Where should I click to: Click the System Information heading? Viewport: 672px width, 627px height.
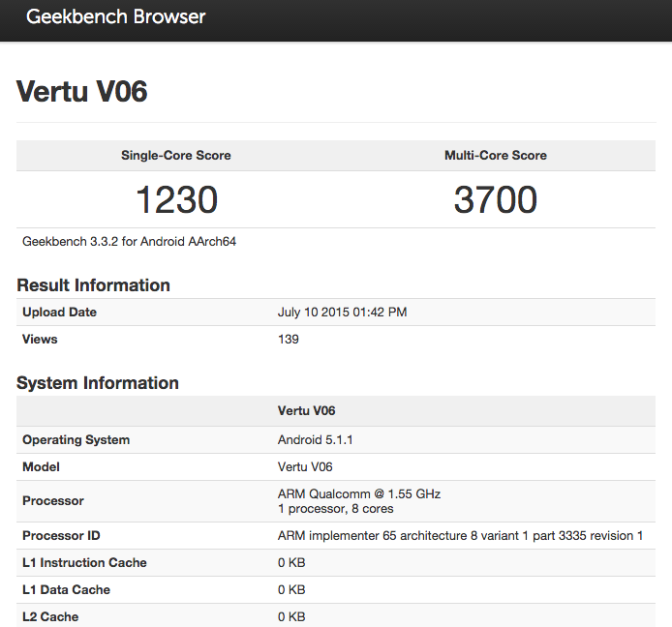(x=98, y=383)
